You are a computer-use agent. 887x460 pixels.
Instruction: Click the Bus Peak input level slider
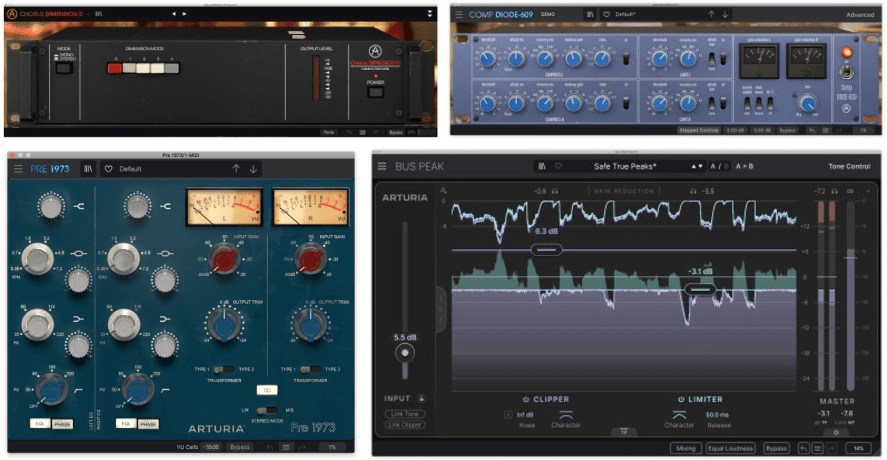pyautogui.click(x=405, y=353)
